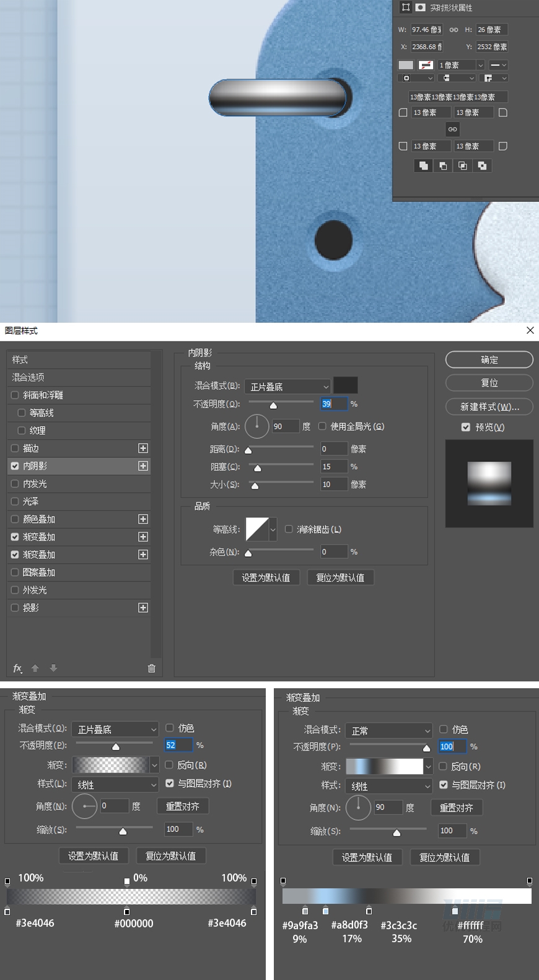Click 设置为默认值 in 内阴影 panel
This screenshot has height=980, width=539.
click(266, 577)
